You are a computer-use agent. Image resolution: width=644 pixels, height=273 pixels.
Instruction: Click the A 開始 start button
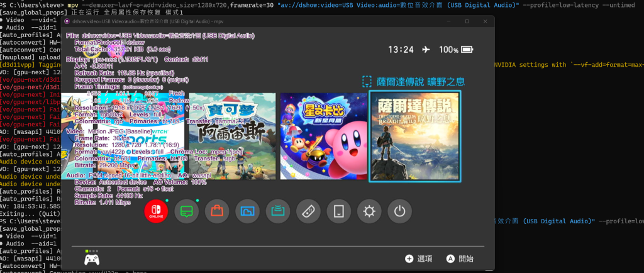[460, 259]
